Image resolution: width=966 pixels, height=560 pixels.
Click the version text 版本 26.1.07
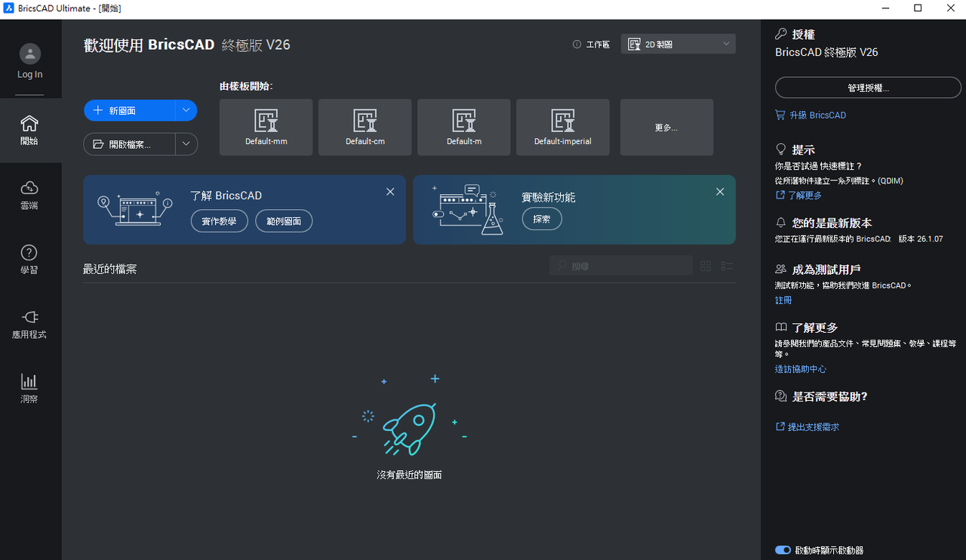point(921,238)
